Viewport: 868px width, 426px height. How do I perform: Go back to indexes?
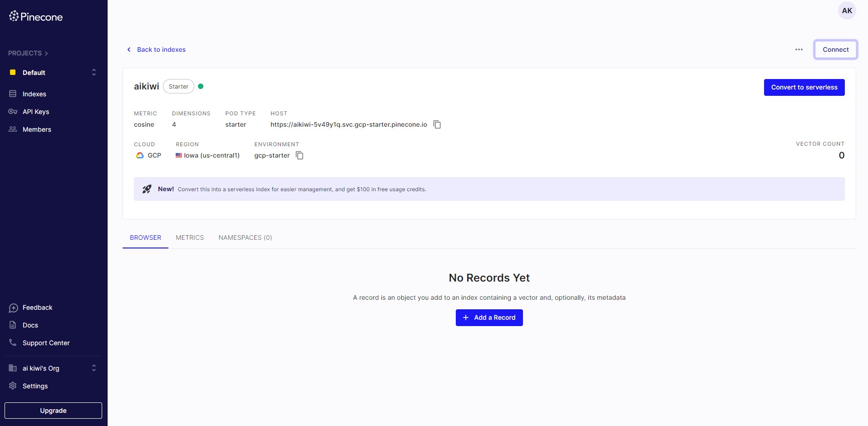pos(161,50)
